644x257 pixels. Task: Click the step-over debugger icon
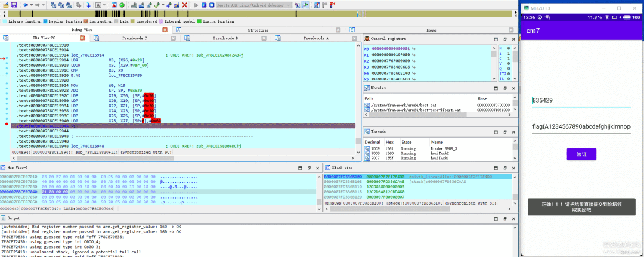coord(305,5)
